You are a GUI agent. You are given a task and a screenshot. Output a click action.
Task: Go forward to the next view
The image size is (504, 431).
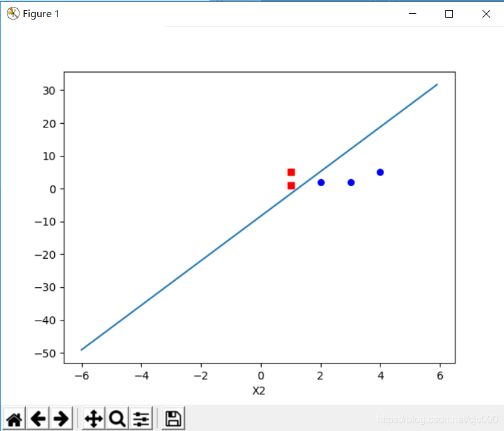(61, 419)
